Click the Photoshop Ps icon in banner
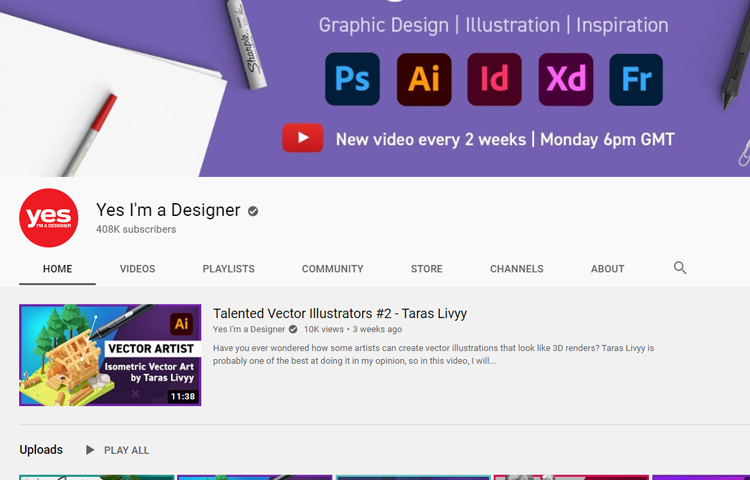The image size is (750, 480). pos(353,79)
